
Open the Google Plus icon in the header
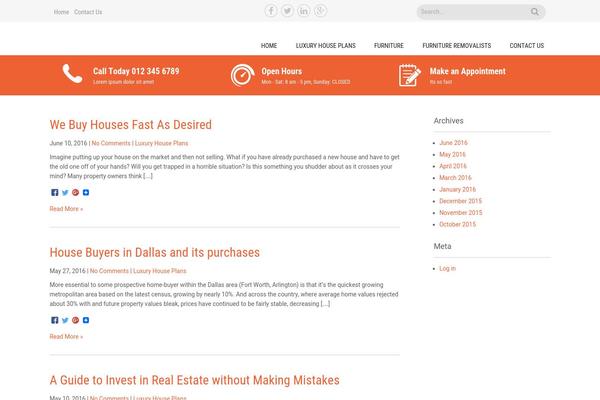(320, 11)
